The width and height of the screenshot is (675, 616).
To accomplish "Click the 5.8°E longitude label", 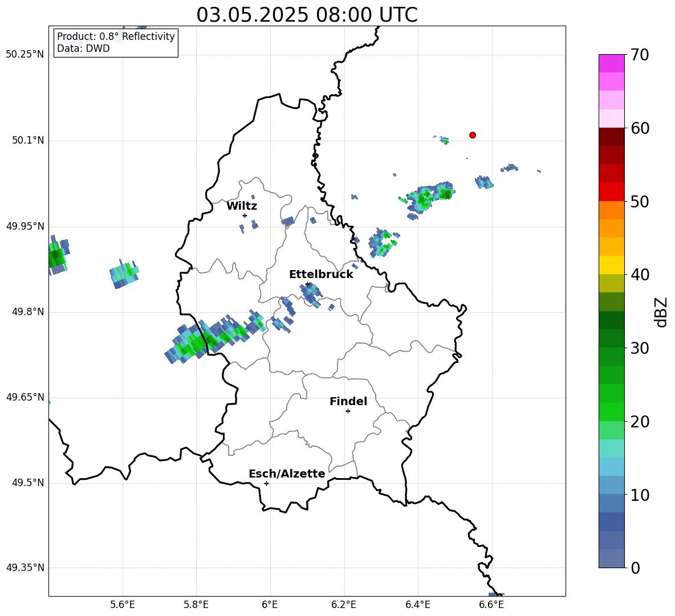I will click(x=196, y=605).
